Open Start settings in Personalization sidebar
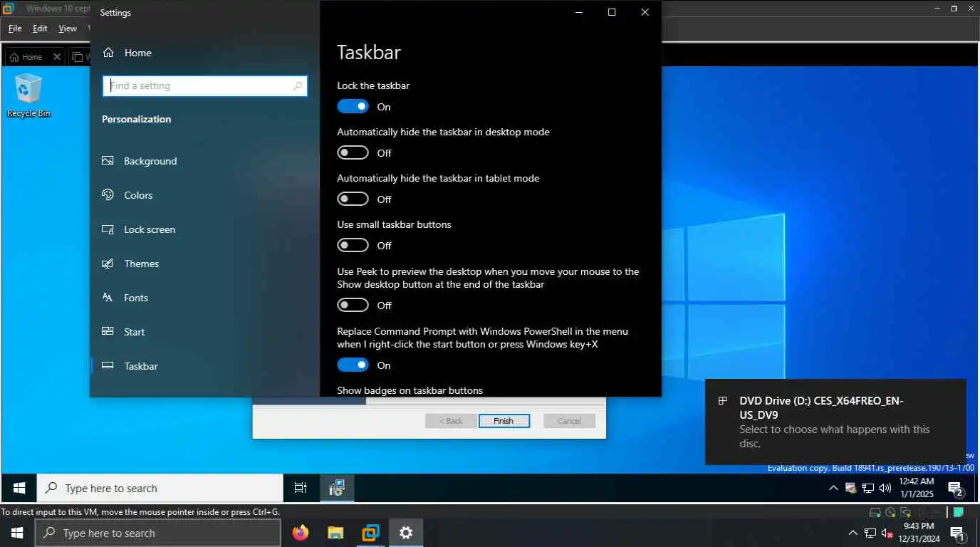The height and width of the screenshot is (547, 980). point(123,332)
